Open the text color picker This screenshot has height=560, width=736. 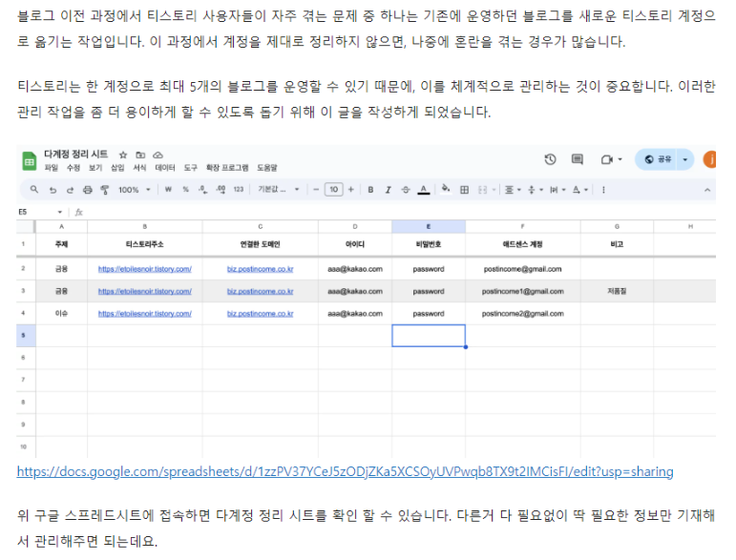[x=424, y=190]
